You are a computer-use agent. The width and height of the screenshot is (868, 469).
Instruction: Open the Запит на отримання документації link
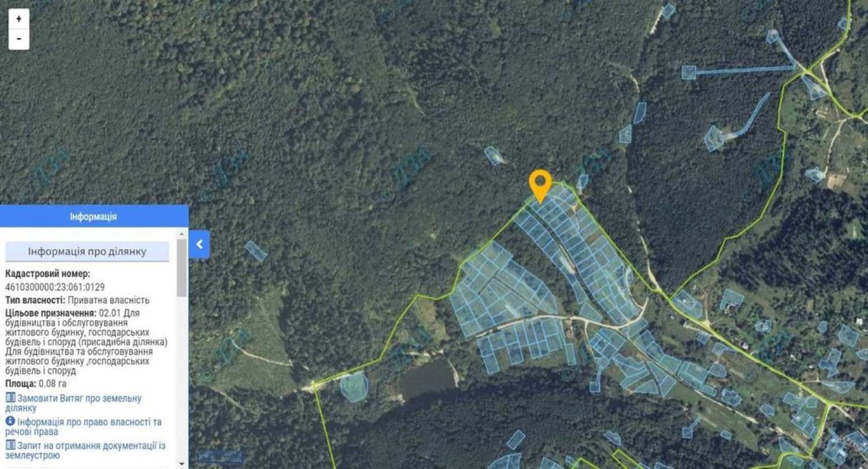pyautogui.click(x=85, y=450)
